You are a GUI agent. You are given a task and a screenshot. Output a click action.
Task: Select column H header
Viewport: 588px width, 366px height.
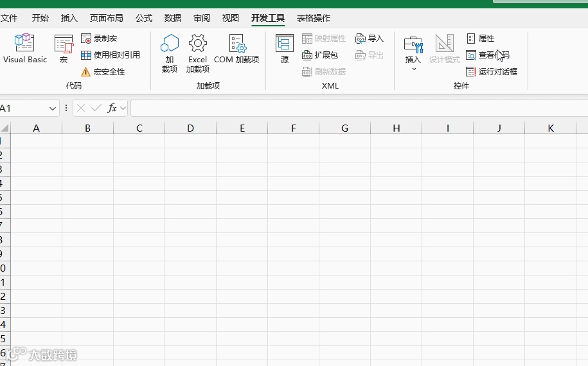[x=396, y=128]
